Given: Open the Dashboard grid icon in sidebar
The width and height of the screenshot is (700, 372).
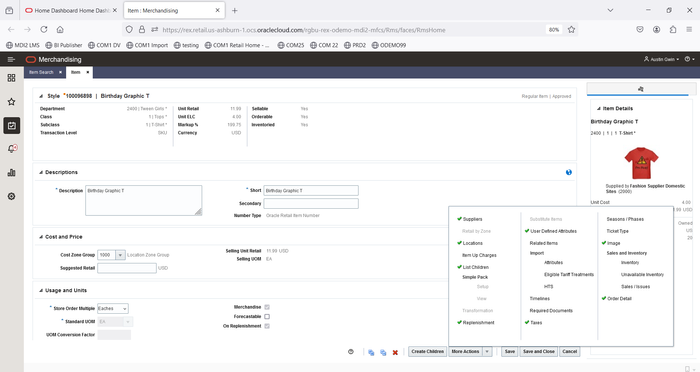Looking at the screenshot, I should pos(12,78).
